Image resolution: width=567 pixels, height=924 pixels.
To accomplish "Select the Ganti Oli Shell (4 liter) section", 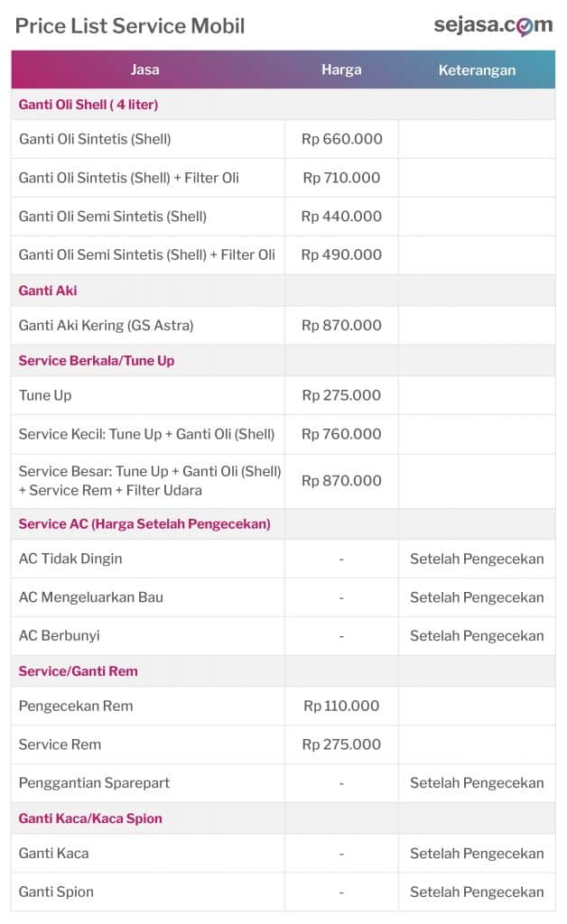I will pyautogui.click(x=88, y=105).
